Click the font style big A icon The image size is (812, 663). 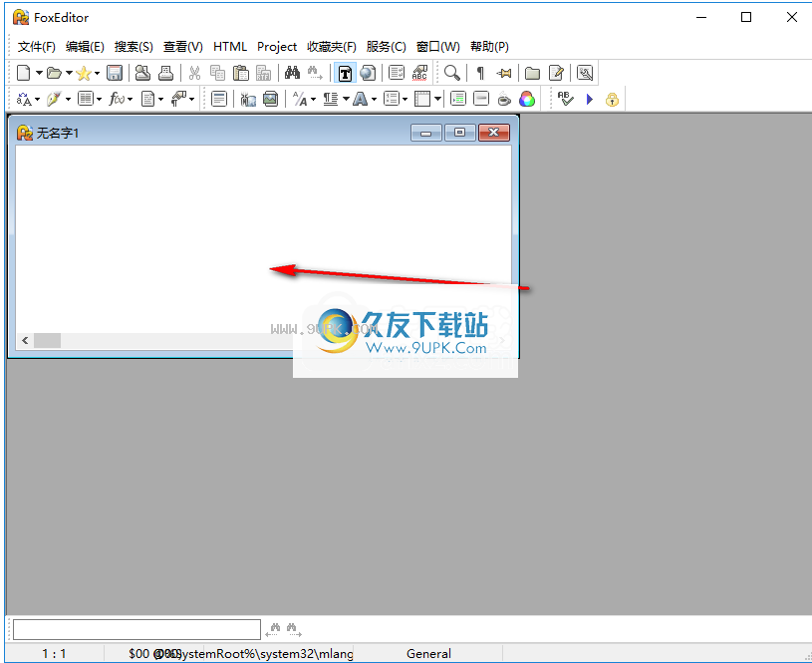click(361, 99)
